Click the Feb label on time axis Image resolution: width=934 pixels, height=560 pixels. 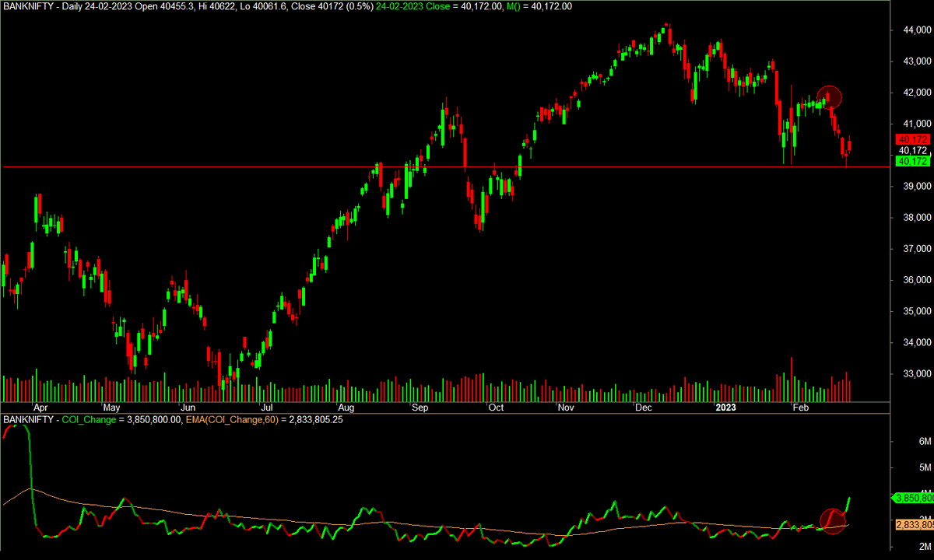coord(800,408)
